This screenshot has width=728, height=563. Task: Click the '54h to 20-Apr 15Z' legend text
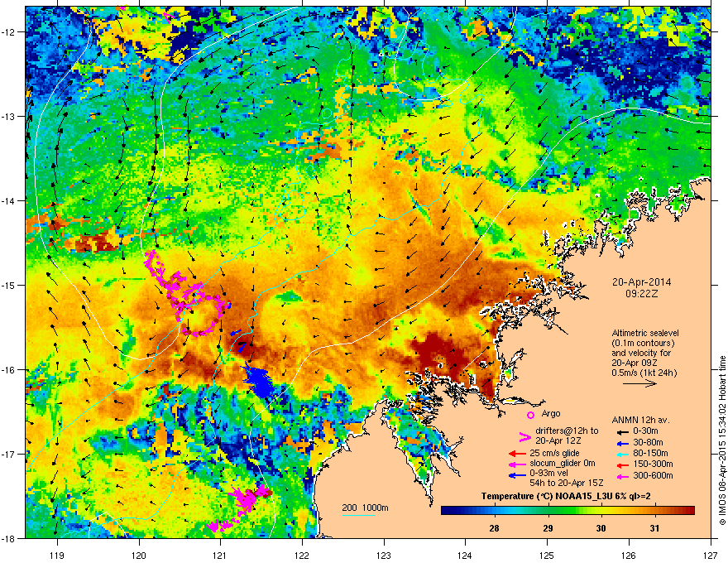pyautogui.click(x=567, y=483)
